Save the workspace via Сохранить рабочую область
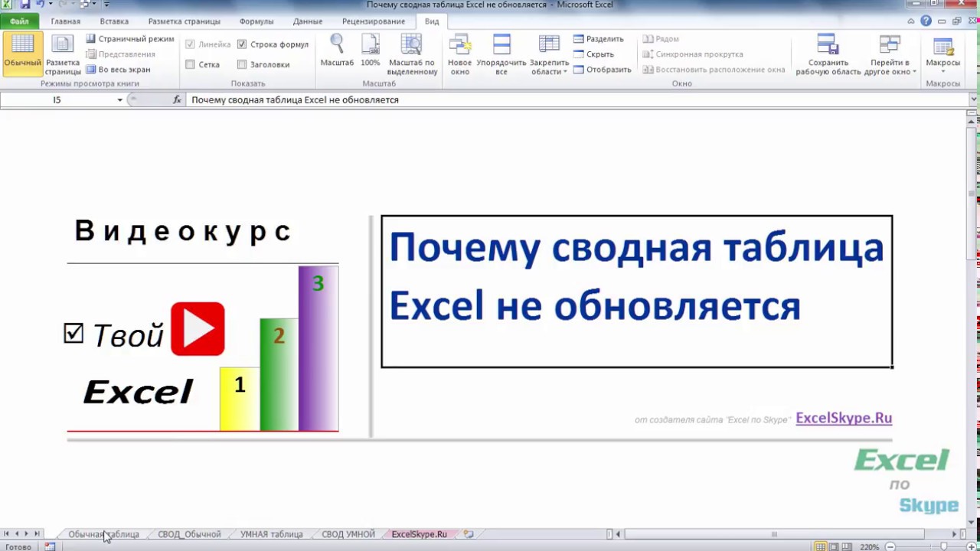 click(x=828, y=54)
